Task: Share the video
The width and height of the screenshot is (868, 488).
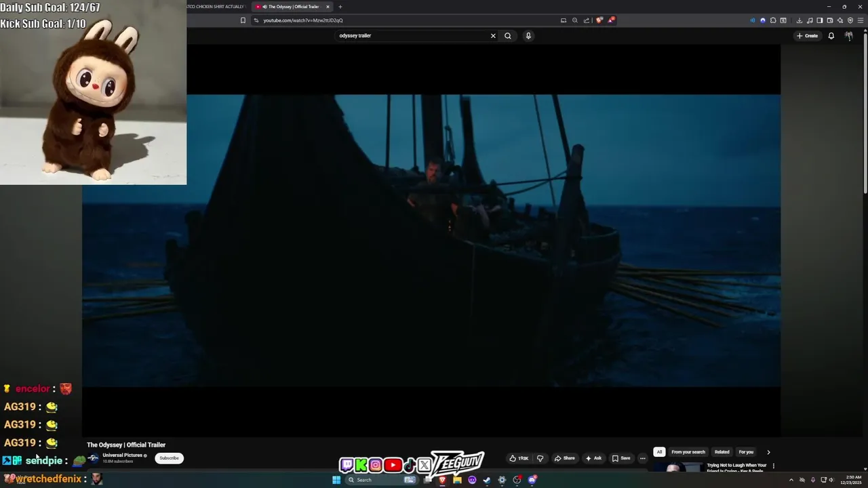Action: tap(564, 458)
